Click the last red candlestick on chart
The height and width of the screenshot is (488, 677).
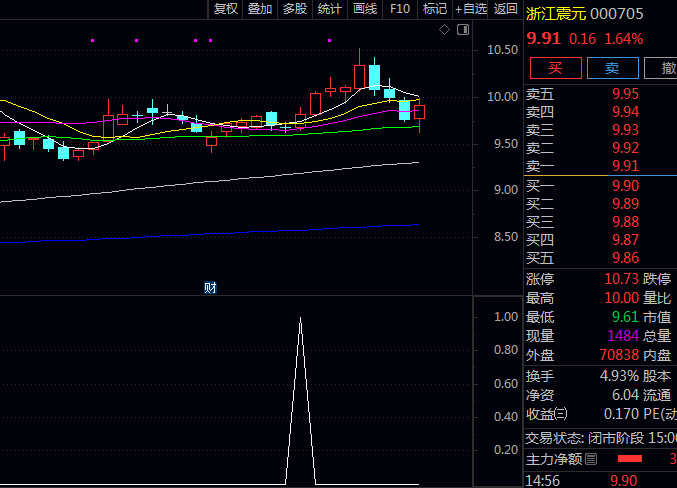tap(420, 114)
